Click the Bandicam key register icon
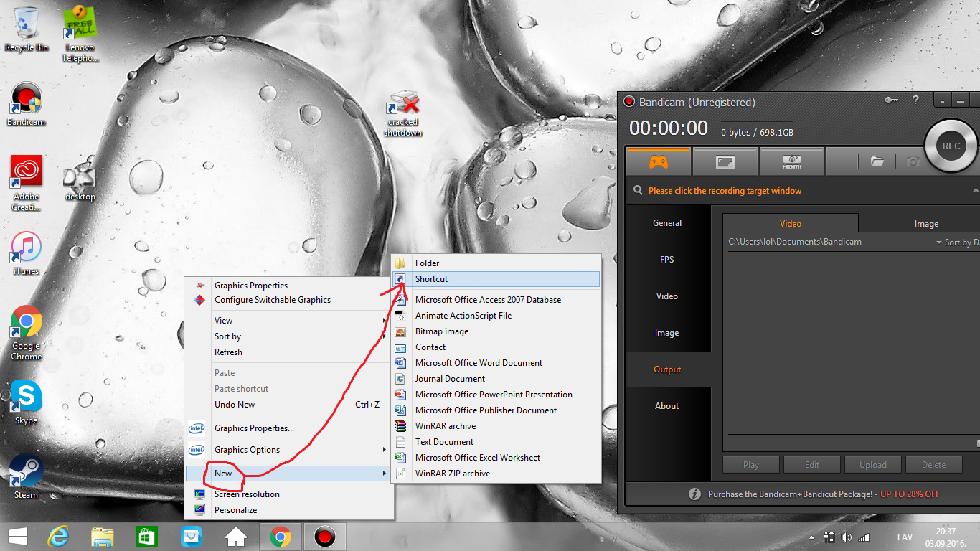 click(892, 100)
